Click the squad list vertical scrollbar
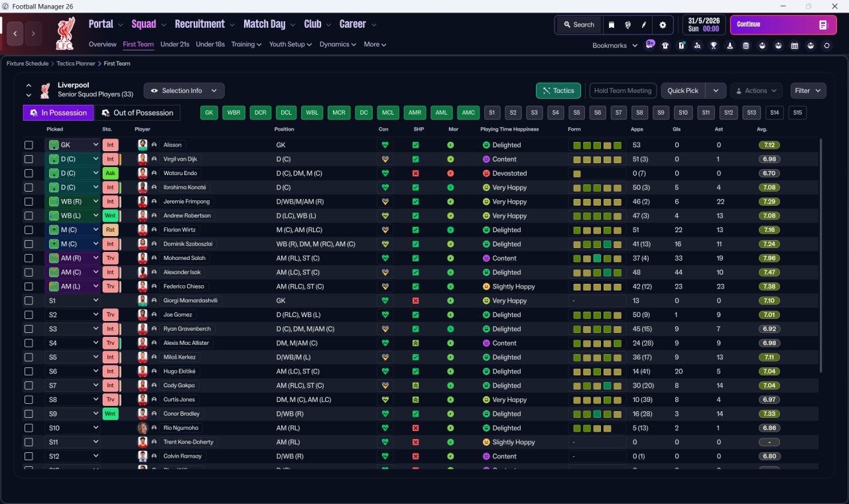 click(821, 255)
